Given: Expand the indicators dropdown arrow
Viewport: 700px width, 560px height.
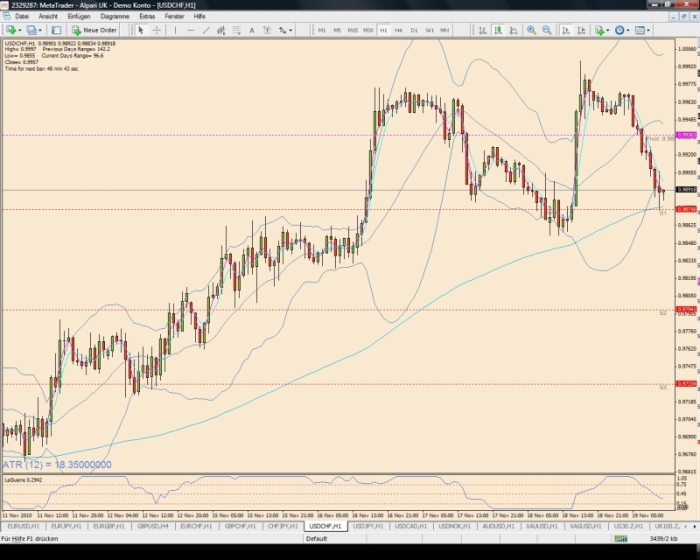Looking at the screenshot, I should click(x=608, y=30).
